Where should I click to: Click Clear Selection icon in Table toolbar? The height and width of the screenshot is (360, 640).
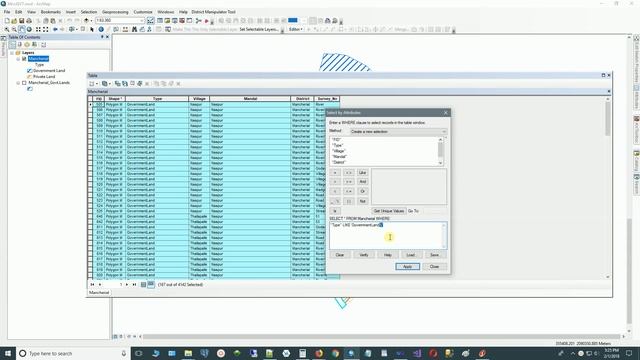point(132,84)
